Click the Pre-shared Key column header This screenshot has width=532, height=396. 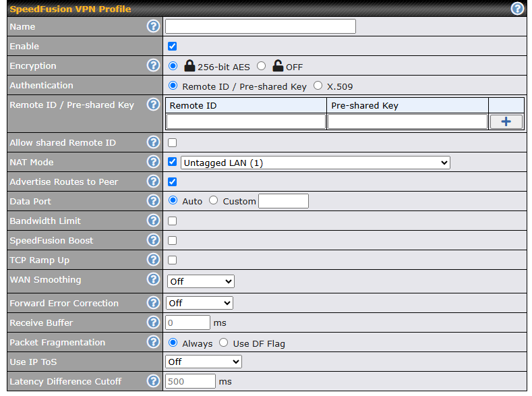[407, 105]
